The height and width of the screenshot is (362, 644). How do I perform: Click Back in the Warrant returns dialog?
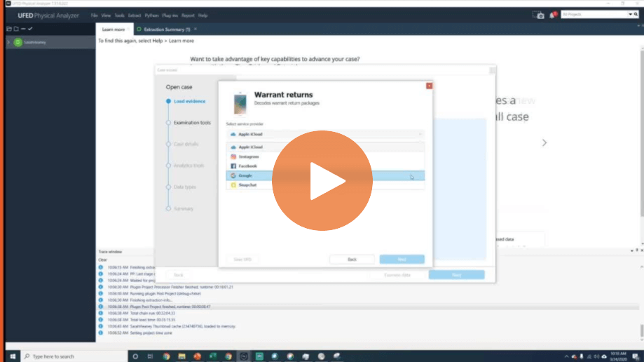352,260
